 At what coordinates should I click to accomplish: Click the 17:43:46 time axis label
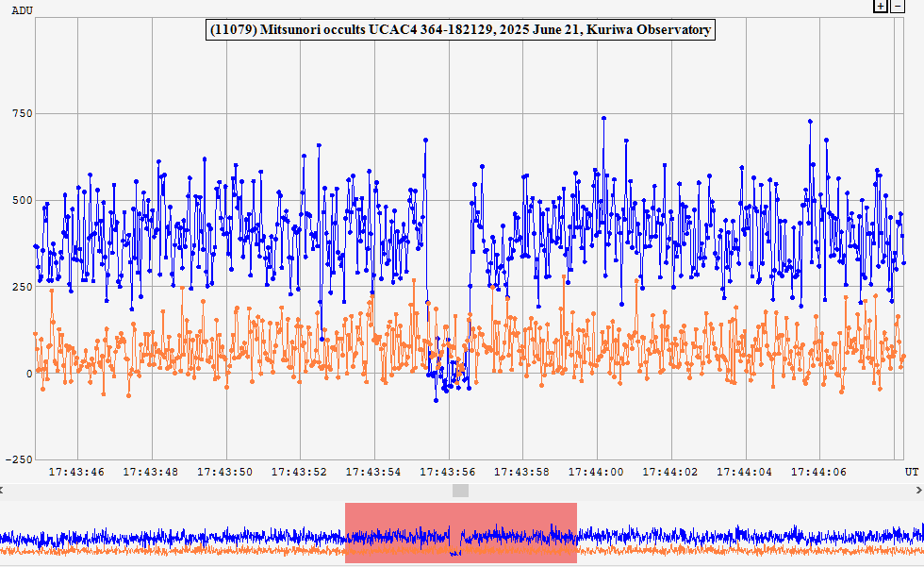76,471
